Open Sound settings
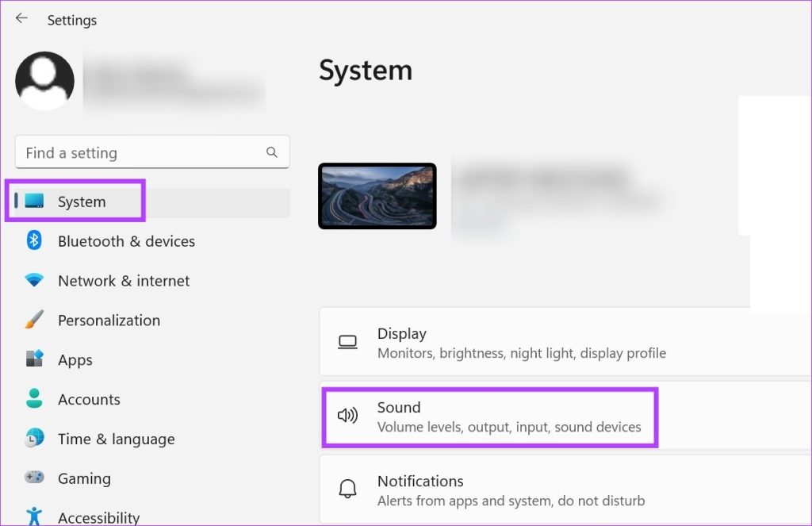812x526 pixels. [489, 416]
